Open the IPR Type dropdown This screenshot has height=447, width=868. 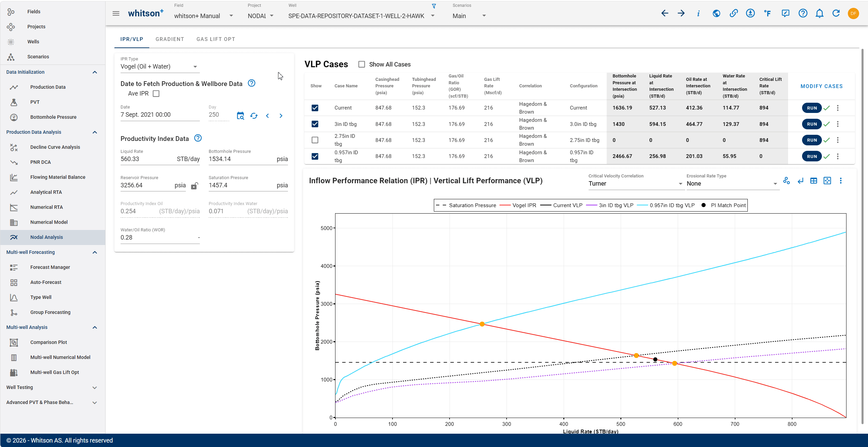pyautogui.click(x=159, y=67)
